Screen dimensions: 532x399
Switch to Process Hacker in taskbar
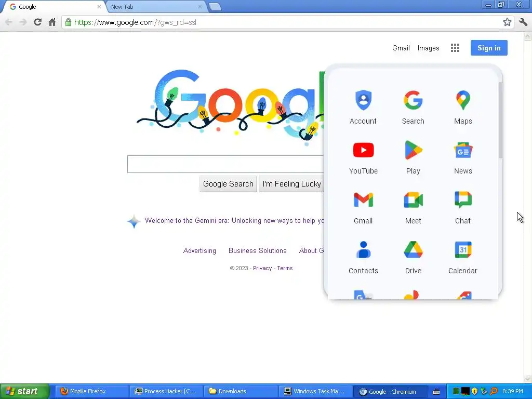click(166, 391)
